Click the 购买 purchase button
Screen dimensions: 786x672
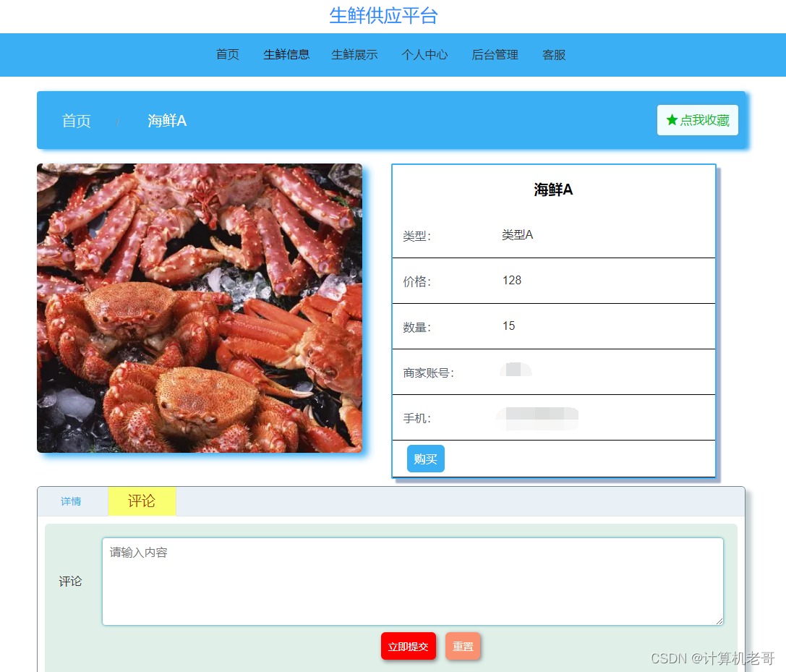[x=425, y=458]
